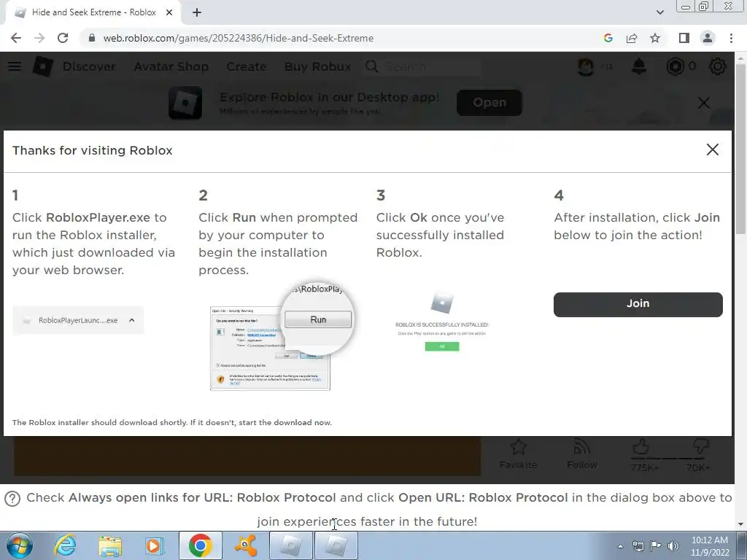Toggle Chrome's side panel icon

tap(684, 38)
